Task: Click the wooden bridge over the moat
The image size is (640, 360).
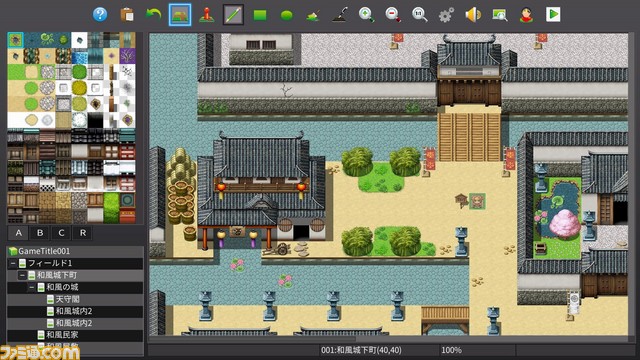Action: click(x=469, y=137)
